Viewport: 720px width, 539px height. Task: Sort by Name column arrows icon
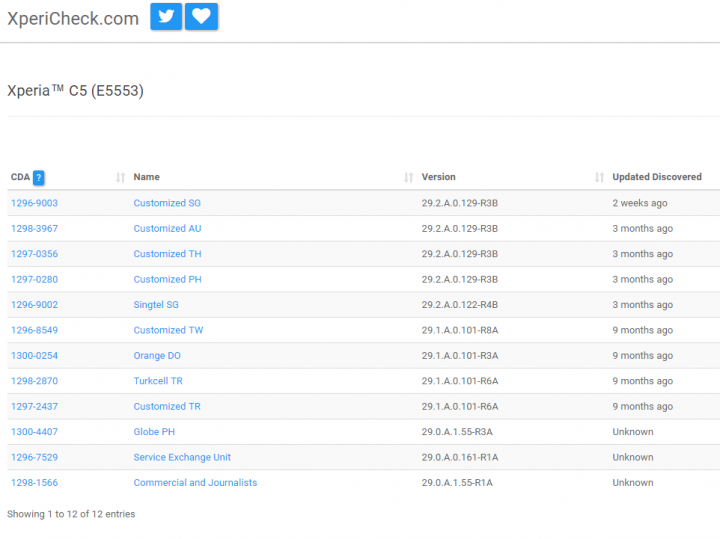click(408, 177)
